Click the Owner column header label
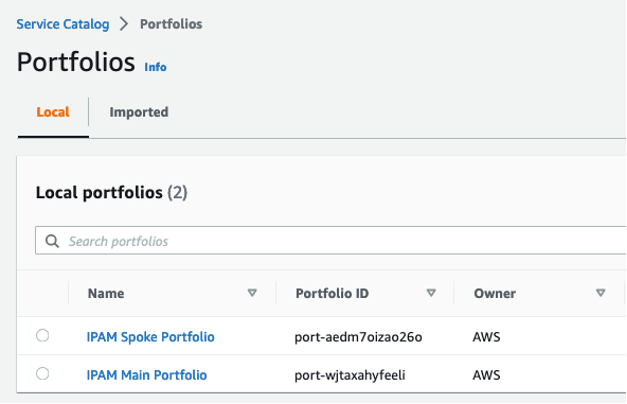 click(x=494, y=293)
